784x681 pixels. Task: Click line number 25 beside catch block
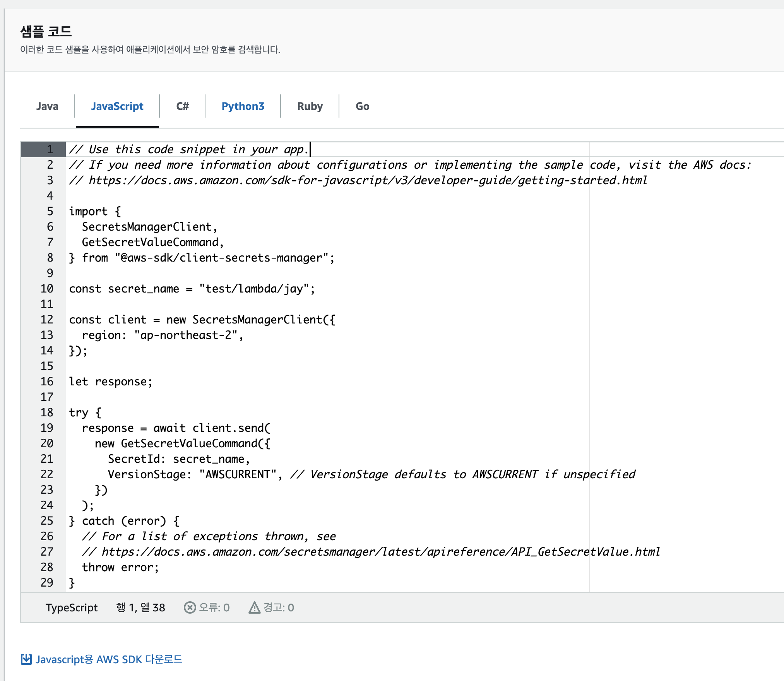click(47, 521)
